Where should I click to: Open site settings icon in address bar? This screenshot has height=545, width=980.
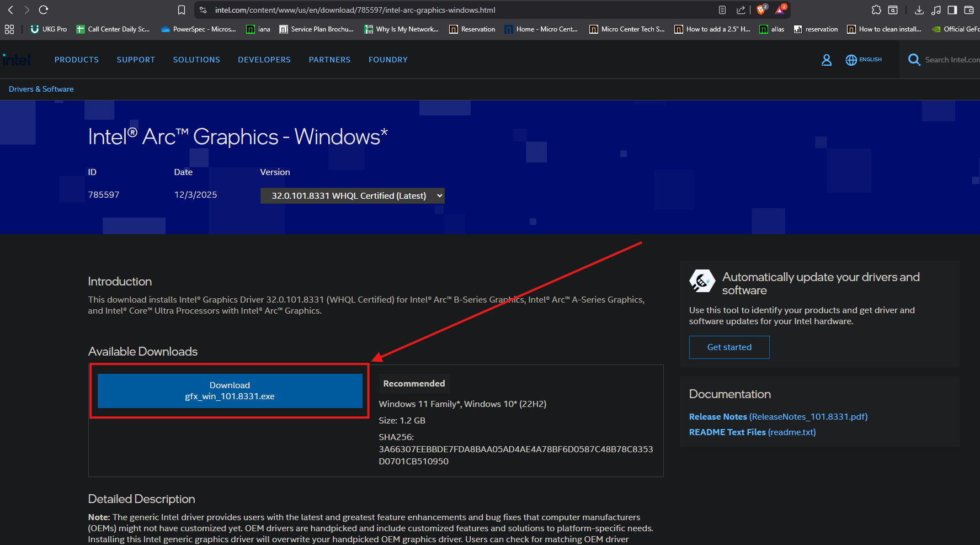(203, 10)
